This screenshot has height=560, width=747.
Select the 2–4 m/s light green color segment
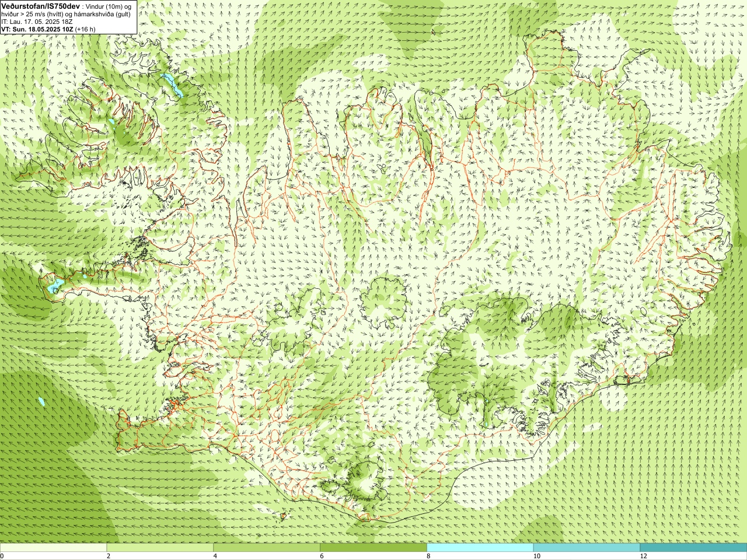160,548
